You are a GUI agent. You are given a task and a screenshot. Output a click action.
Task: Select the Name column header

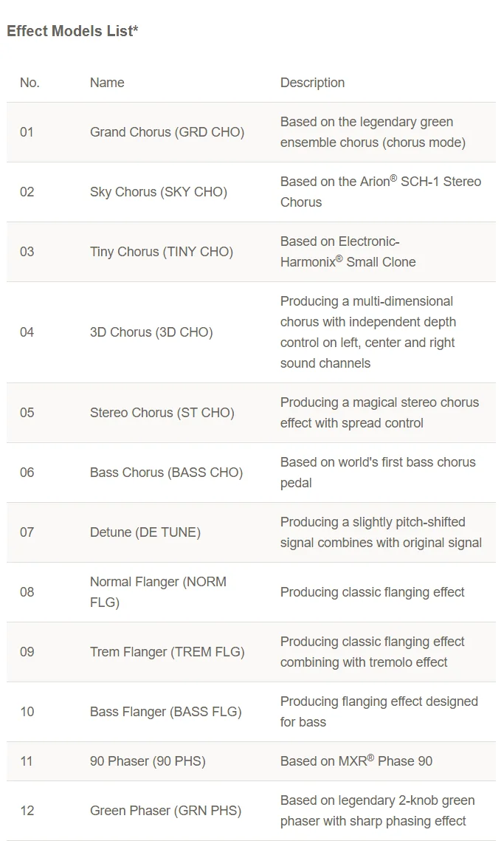pos(107,83)
